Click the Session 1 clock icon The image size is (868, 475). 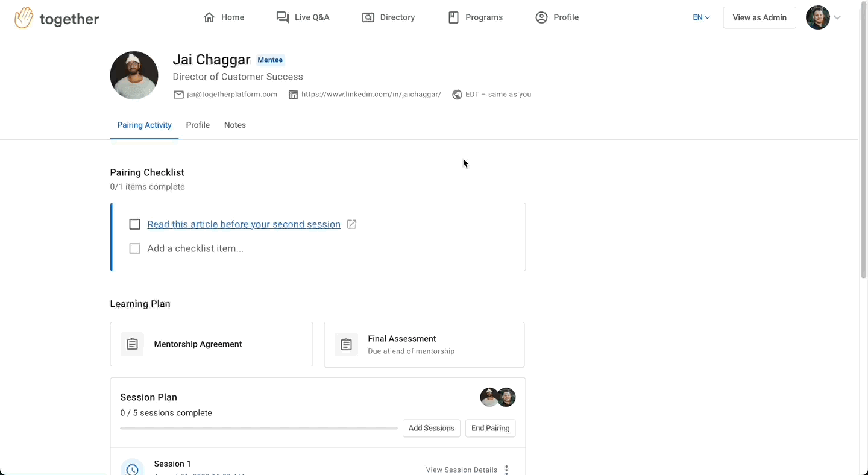132,468
